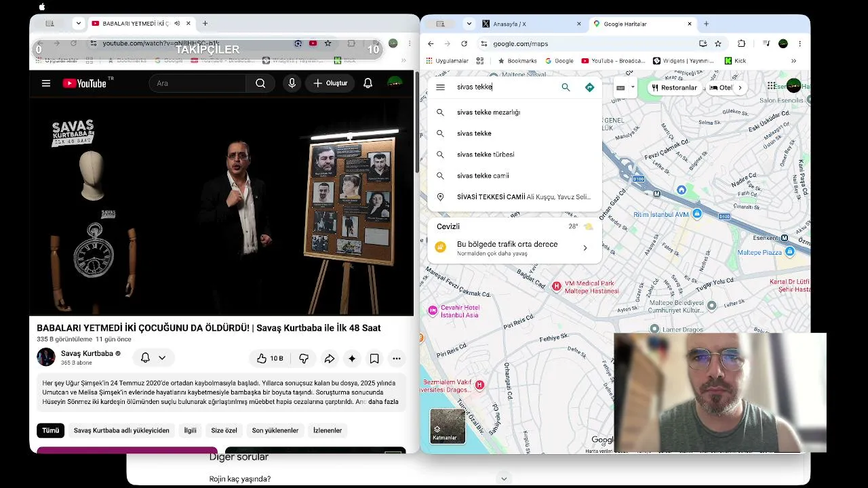Open Google apps grid on the map
This screenshot has height=488, width=868.
click(772, 85)
